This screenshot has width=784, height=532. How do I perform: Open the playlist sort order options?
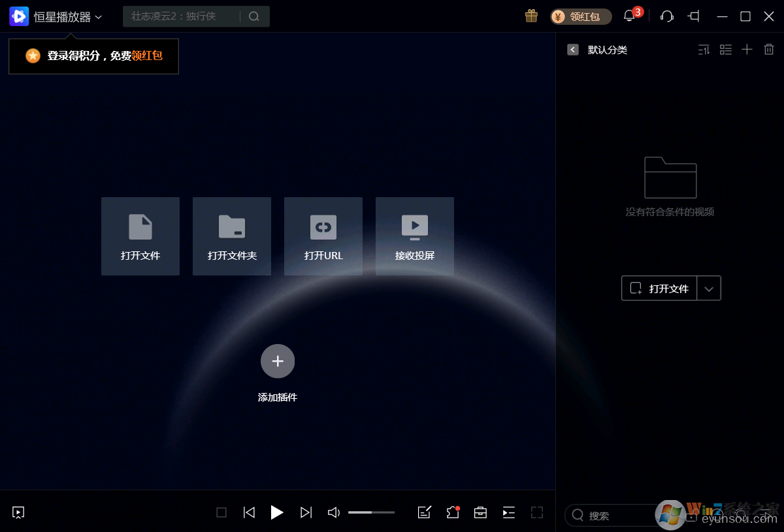click(x=704, y=50)
